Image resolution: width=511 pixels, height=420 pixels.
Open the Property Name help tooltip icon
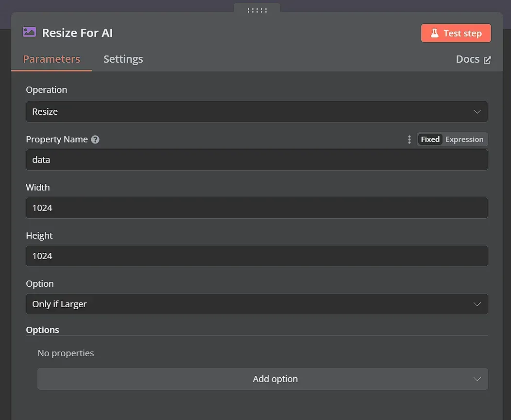(95, 139)
